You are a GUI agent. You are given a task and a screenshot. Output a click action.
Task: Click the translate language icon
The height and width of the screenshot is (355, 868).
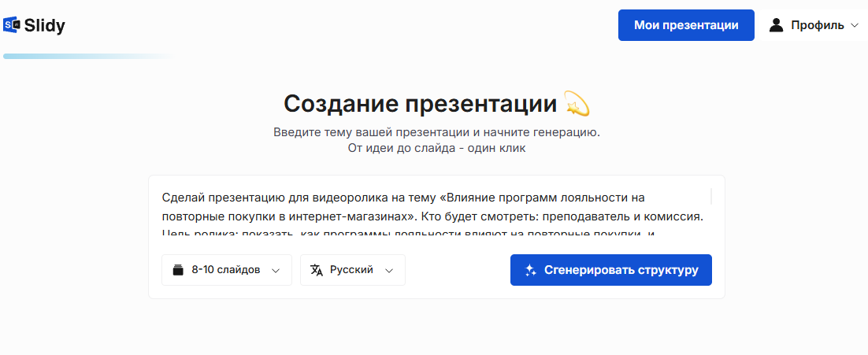317,271
